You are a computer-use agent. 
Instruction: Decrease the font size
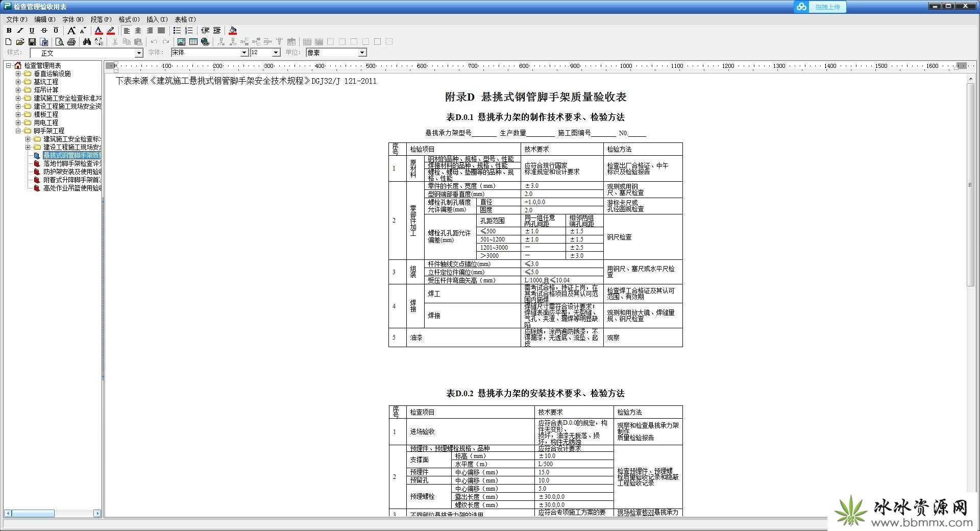click(83, 31)
